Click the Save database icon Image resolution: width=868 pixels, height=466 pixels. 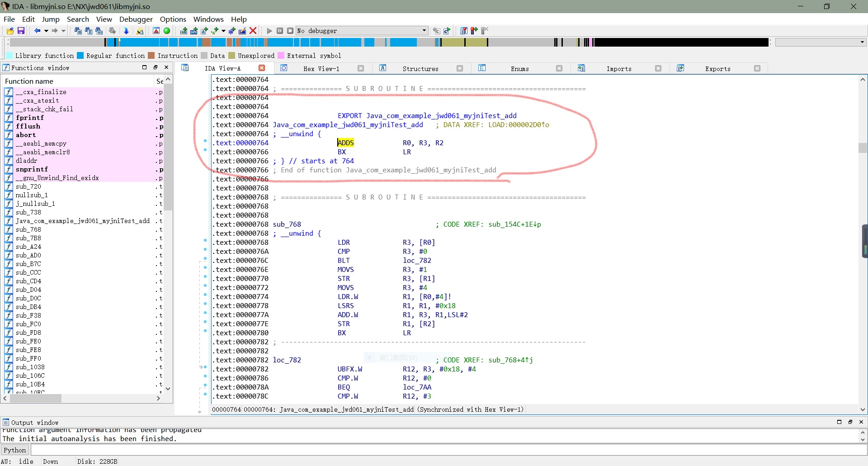coord(21,31)
